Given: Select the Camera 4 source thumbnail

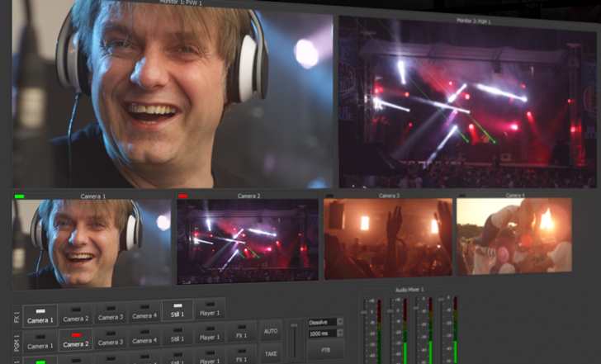Looking at the screenshot, I should click(x=514, y=235).
